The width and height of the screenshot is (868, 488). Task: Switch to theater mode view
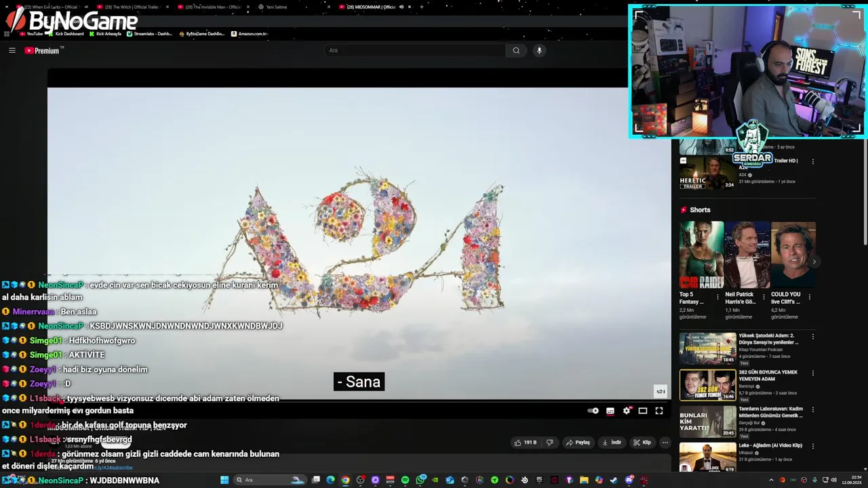(x=643, y=411)
